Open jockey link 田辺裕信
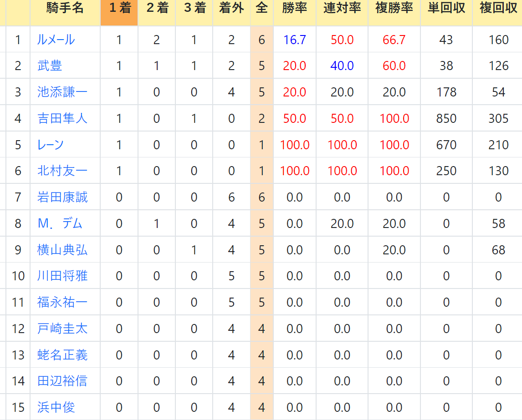This screenshot has height=420, width=522. click(x=62, y=381)
